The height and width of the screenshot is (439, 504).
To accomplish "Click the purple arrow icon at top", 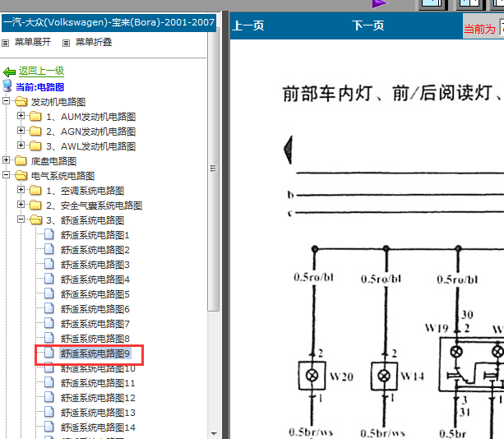I will (380, 4).
